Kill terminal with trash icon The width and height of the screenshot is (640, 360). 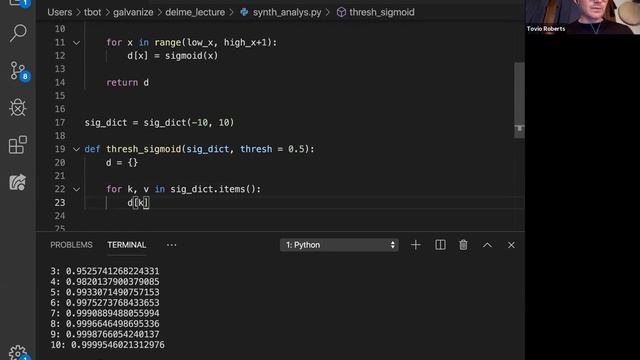tap(463, 245)
